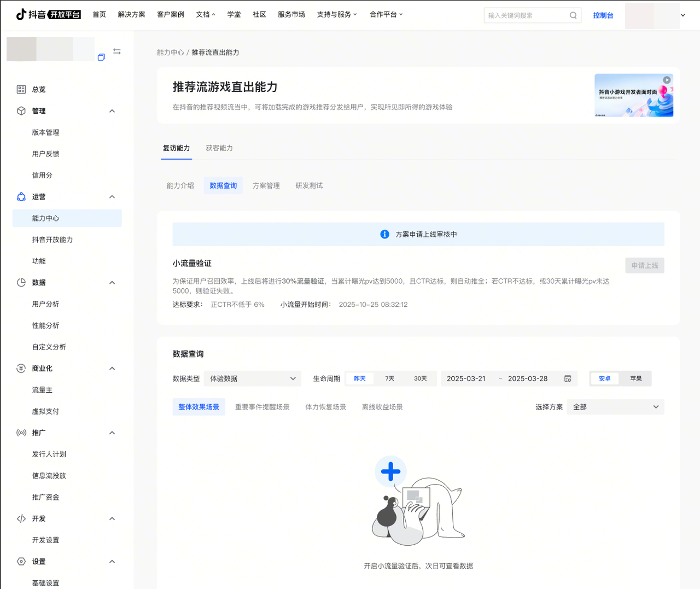Play the video on the banner thumbnail
Viewport: 700px width, 589px height.
(x=667, y=80)
